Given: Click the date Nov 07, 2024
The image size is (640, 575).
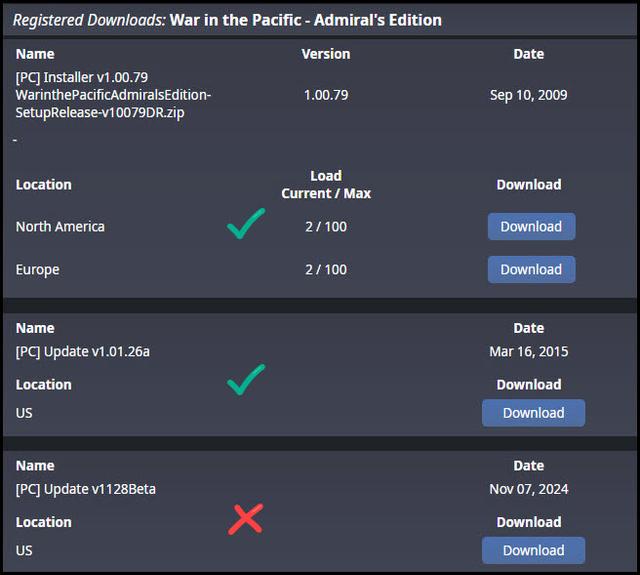Looking at the screenshot, I should (529, 489).
